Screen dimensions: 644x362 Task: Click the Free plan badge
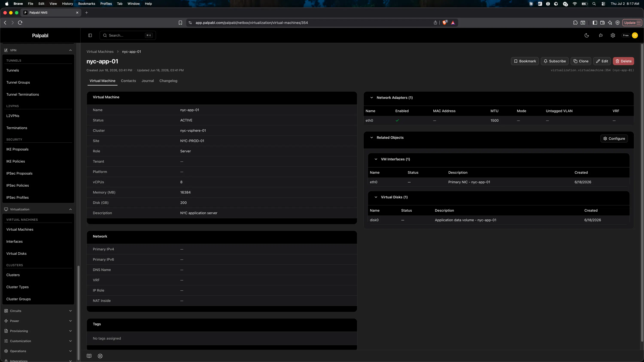tap(626, 35)
